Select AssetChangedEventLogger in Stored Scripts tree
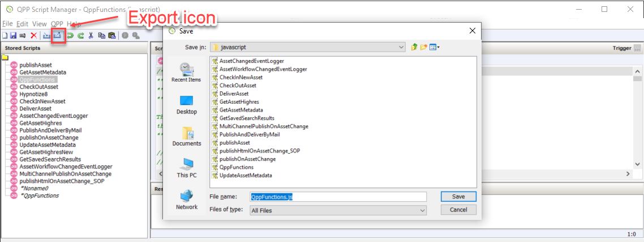 coord(53,116)
